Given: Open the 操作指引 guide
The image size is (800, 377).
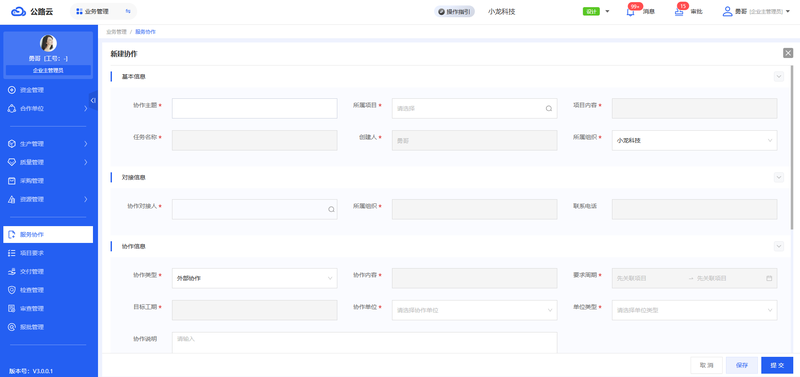Looking at the screenshot, I should click(455, 12).
